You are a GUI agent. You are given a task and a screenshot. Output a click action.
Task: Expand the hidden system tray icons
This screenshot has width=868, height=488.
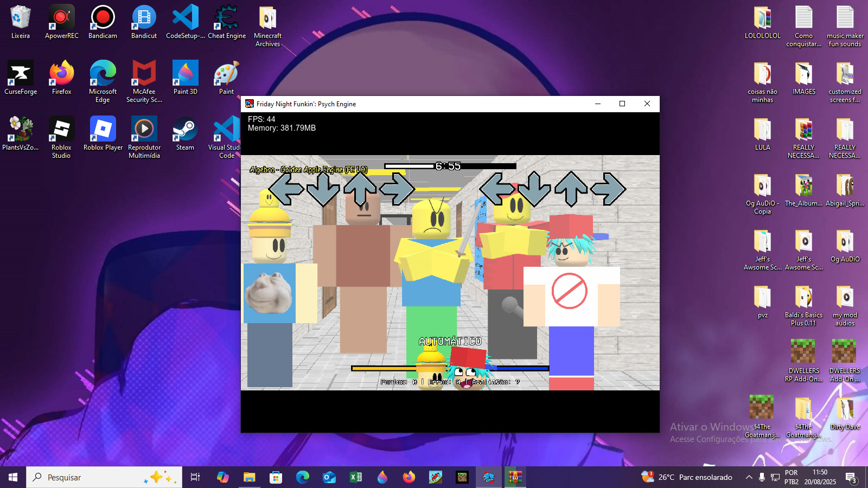point(748,477)
